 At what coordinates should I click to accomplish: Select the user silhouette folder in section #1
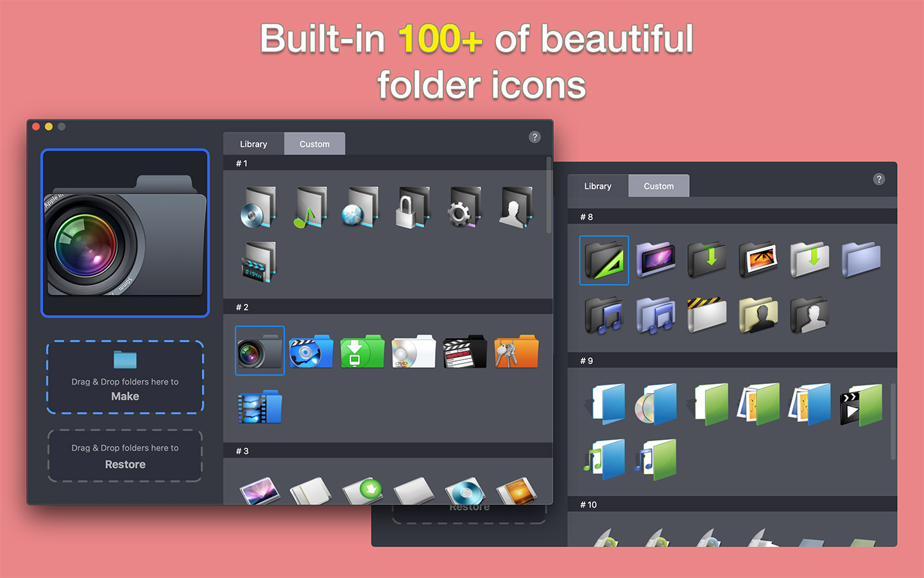pos(516,207)
